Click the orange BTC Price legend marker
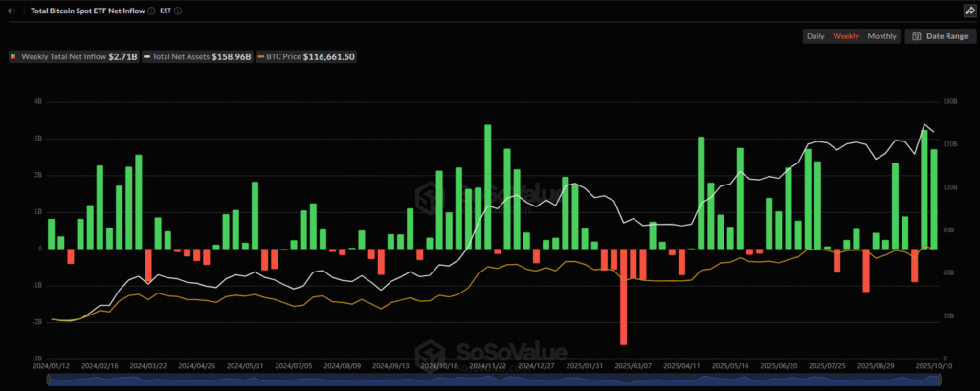 click(x=262, y=57)
